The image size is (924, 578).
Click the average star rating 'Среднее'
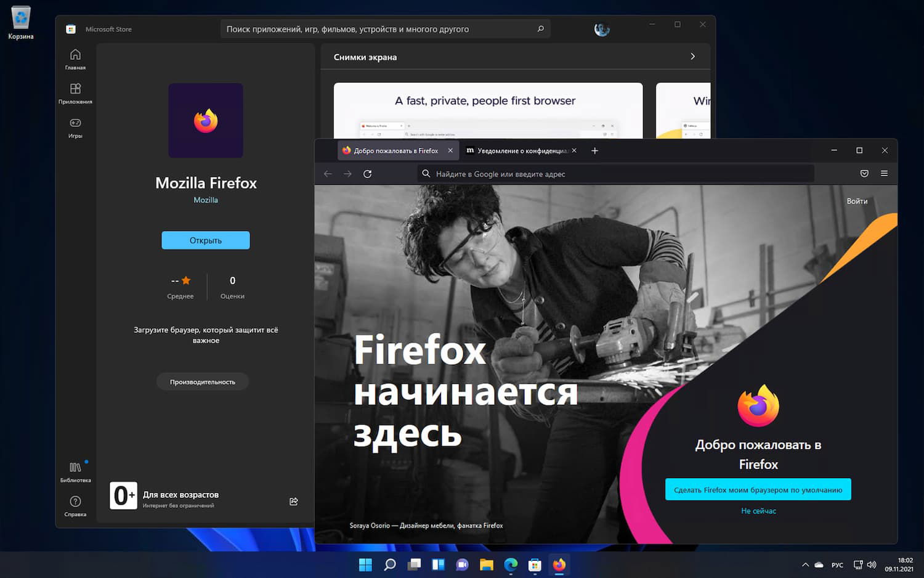click(180, 288)
